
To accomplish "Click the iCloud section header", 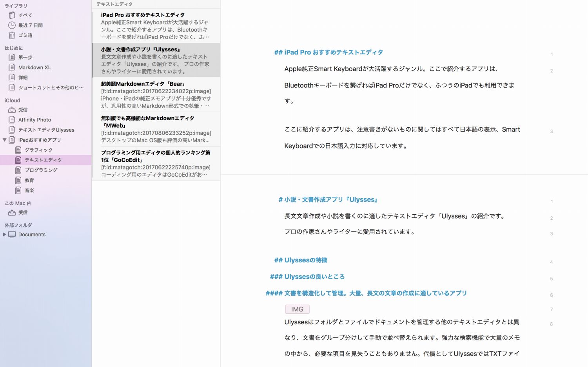I will (12, 100).
